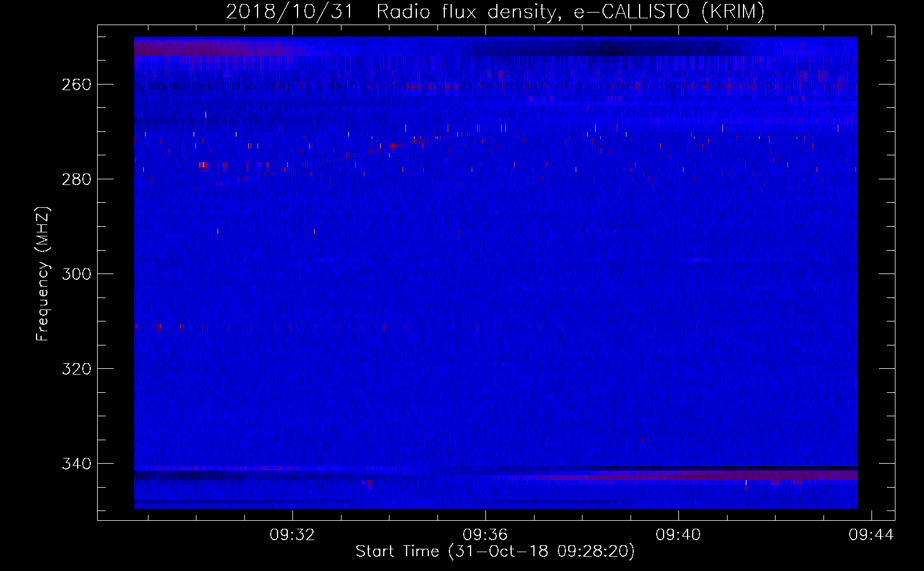Click the plot title "Radio flux density, e-CALLISTO (KRIM)"
This screenshot has height=571, width=924.
coord(570,12)
